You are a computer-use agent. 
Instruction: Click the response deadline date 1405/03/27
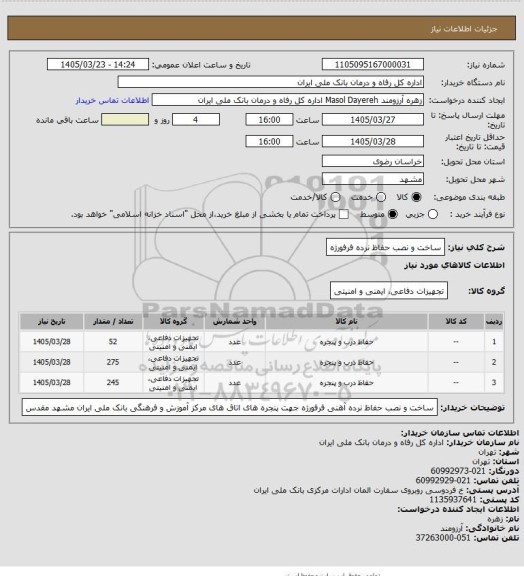pyautogui.click(x=373, y=120)
